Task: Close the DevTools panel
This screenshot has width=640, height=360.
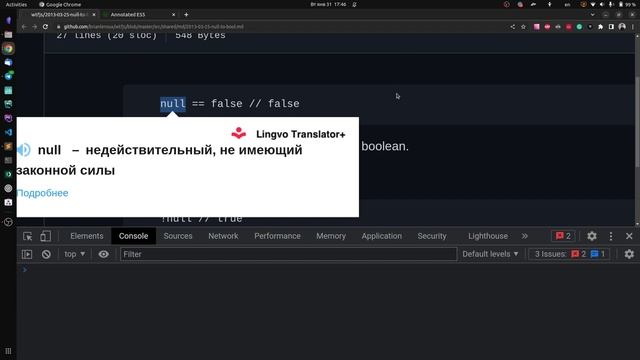Action: click(629, 236)
